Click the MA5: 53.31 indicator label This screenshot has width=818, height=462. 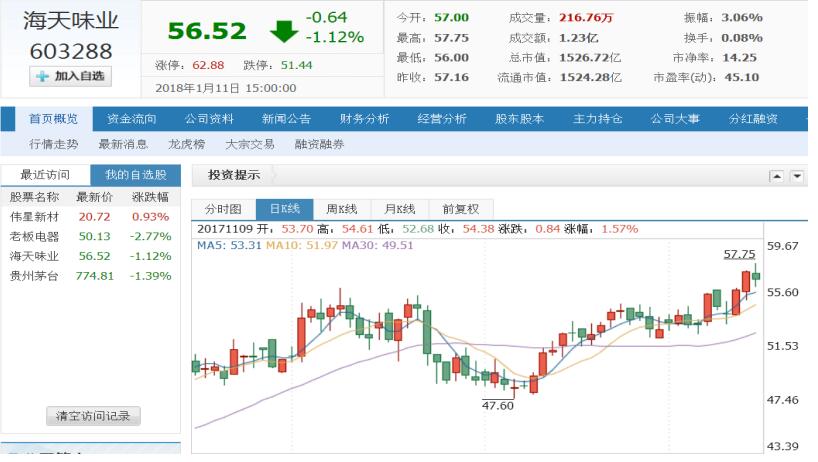(229, 246)
